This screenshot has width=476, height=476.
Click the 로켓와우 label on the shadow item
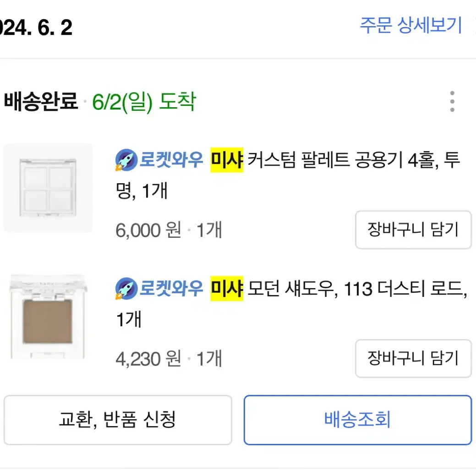click(x=171, y=288)
